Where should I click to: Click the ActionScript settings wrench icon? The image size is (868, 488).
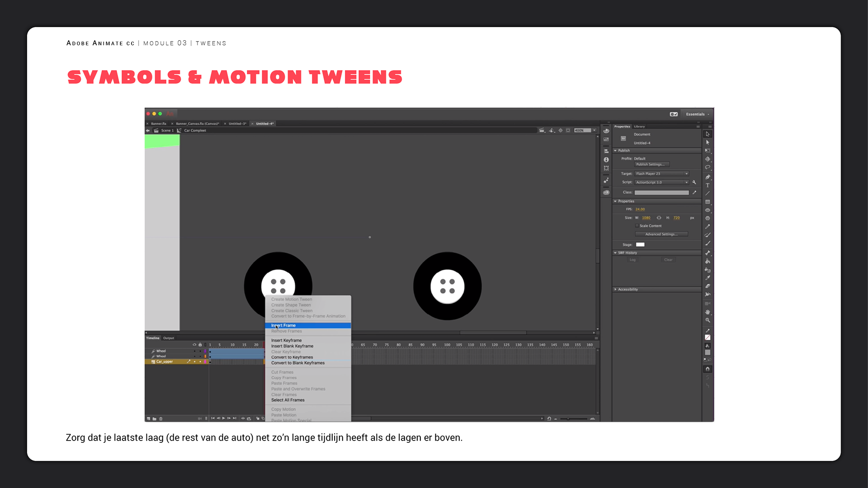[694, 183]
